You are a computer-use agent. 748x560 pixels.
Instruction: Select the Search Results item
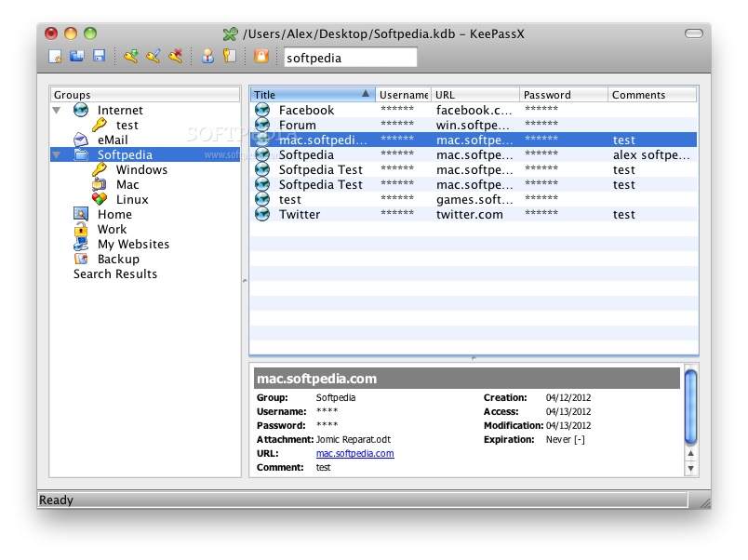[115, 274]
